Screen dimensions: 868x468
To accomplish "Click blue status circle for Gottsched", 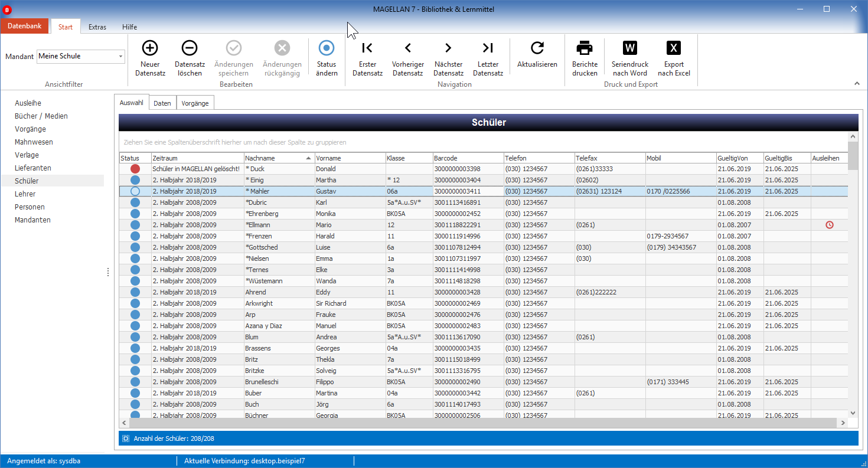I will 135,247.
